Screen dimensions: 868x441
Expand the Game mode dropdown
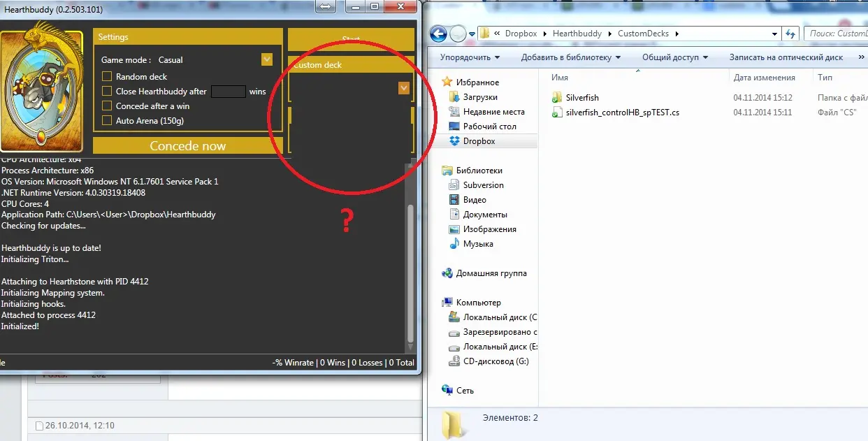tap(266, 60)
